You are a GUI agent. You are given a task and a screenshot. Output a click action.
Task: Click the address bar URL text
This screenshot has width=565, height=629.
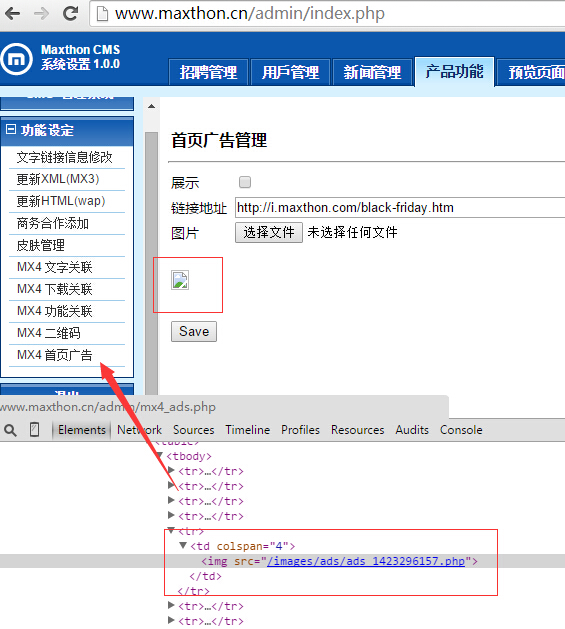tap(250, 14)
